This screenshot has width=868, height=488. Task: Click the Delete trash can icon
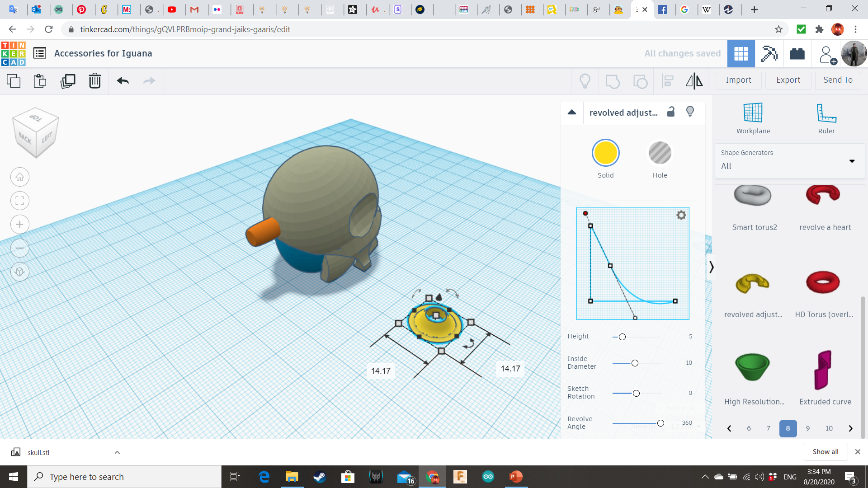coord(94,81)
